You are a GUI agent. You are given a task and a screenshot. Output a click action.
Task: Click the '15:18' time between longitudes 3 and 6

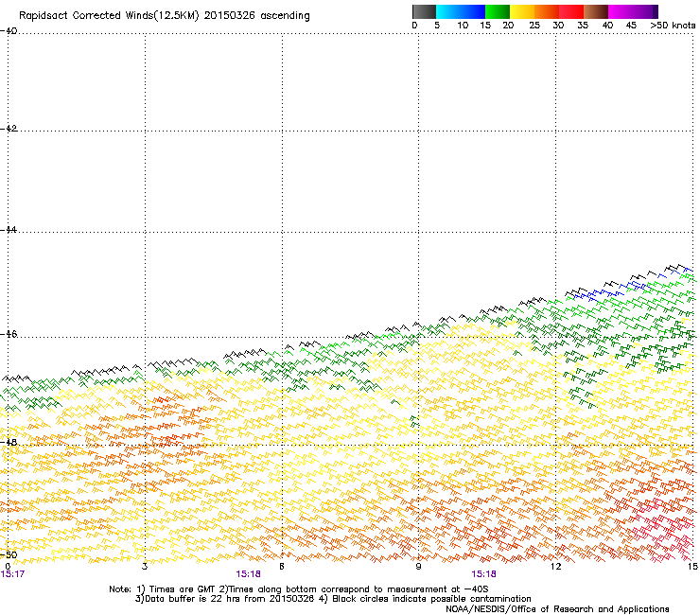click(x=248, y=574)
